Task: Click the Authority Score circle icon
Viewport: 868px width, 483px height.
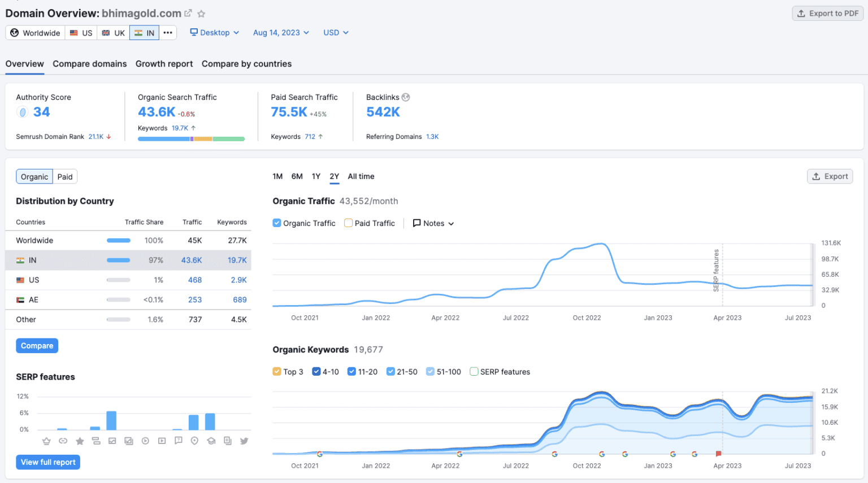Action: 23,112
